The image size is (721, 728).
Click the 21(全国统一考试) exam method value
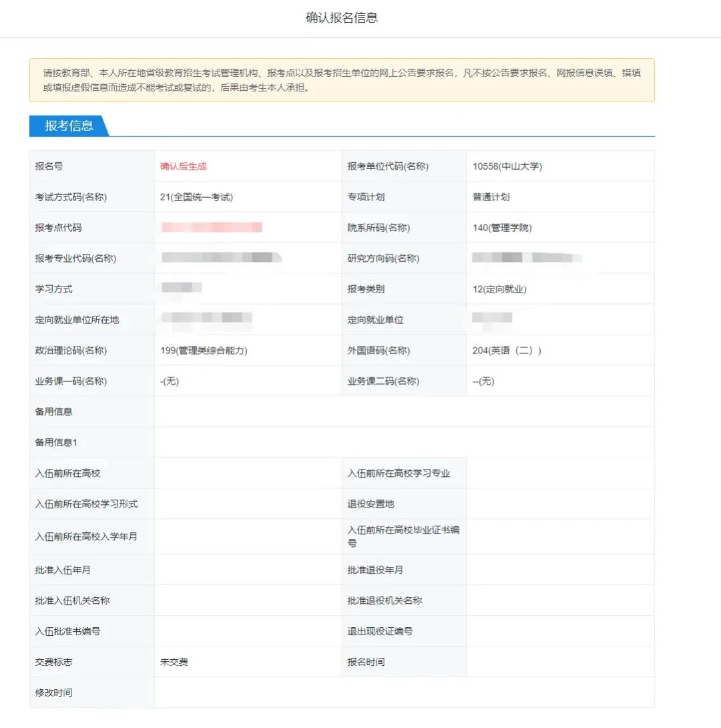tap(196, 197)
